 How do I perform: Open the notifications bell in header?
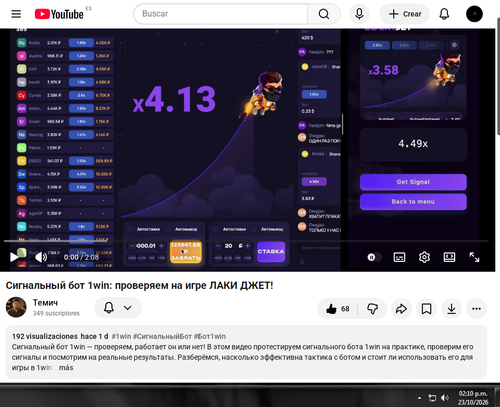click(x=444, y=14)
